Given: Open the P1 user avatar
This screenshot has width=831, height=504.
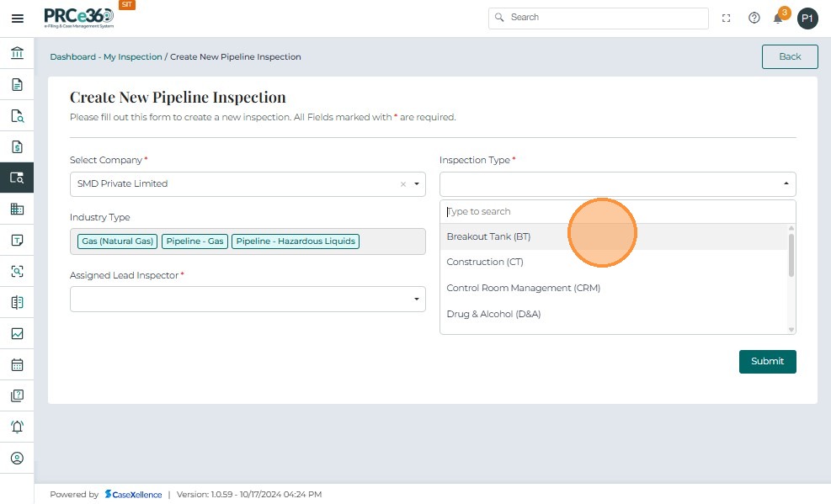Looking at the screenshot, I should pyautogui.click(x=807, y=18).
